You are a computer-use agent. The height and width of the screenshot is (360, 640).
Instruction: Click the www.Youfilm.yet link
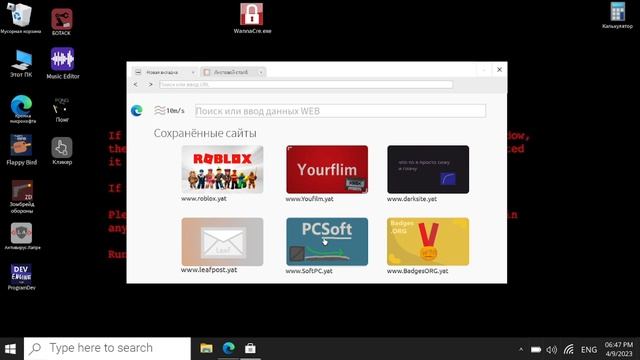coord(309,199)
